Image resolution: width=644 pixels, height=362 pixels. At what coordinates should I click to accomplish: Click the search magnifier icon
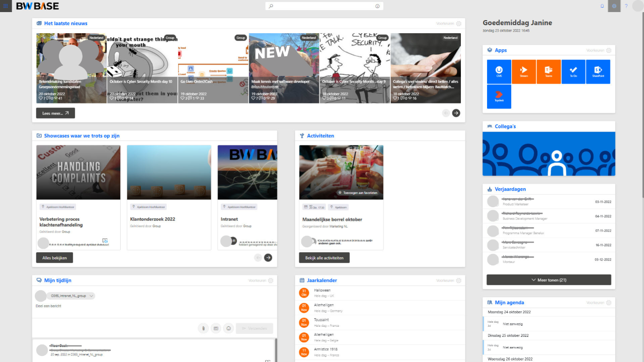(271, 6)
